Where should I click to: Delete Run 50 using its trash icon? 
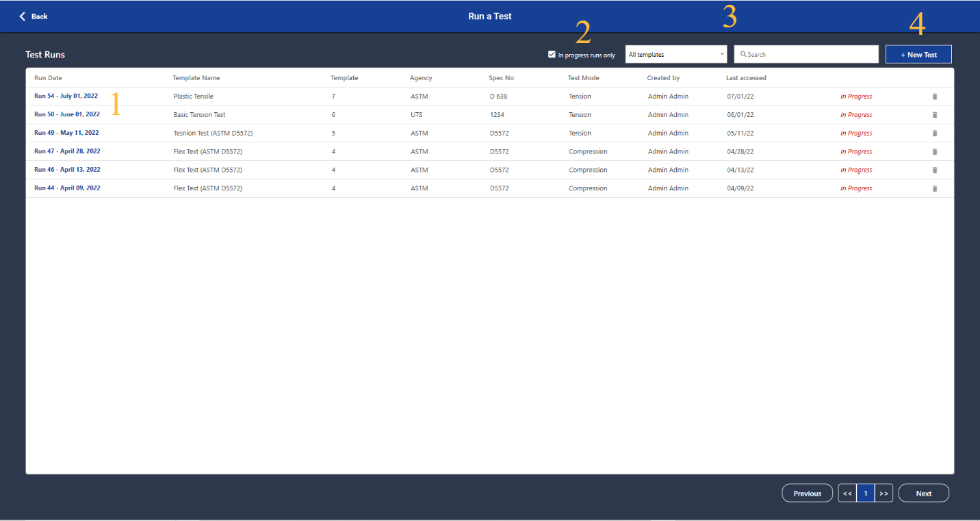pos(935,115)
